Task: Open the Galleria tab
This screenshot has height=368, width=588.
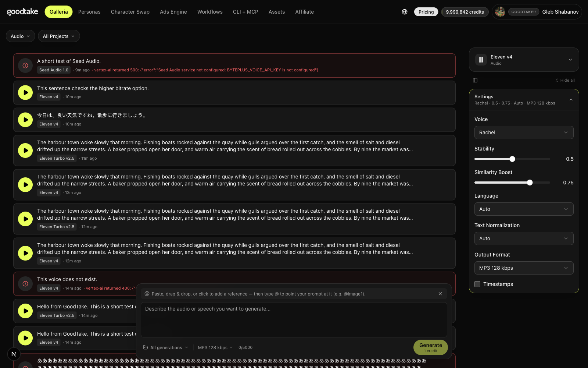Action: click(x=59, y=12)
